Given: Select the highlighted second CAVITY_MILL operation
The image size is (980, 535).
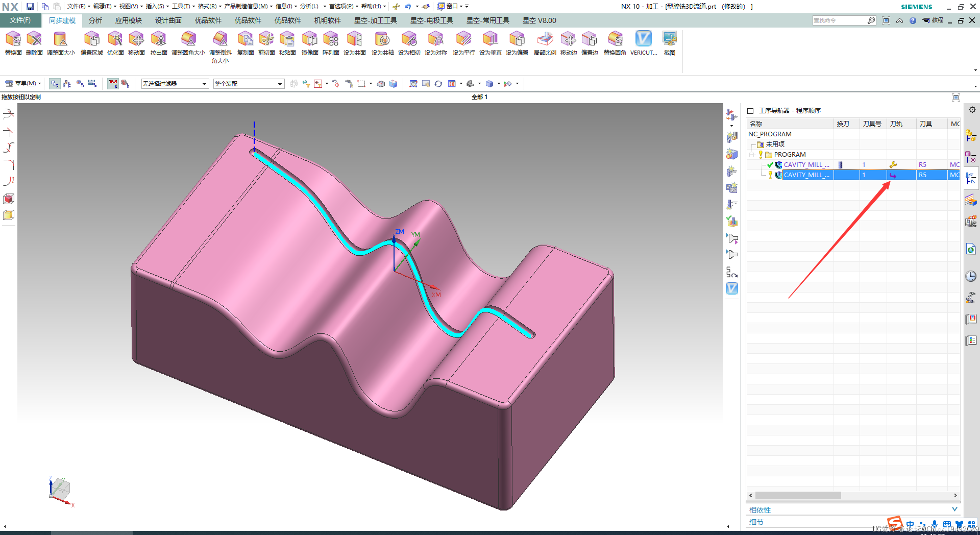Looking at the screenshot, I should click(853, 175).
